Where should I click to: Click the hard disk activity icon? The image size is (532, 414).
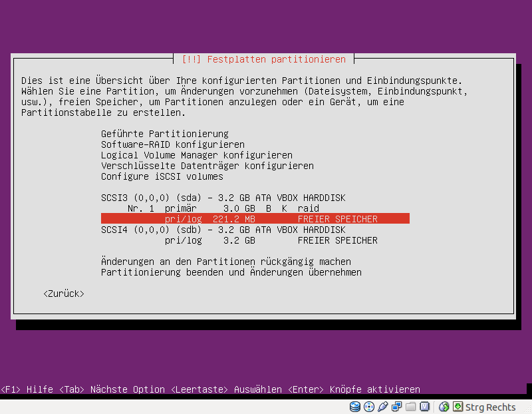(355, 407)
